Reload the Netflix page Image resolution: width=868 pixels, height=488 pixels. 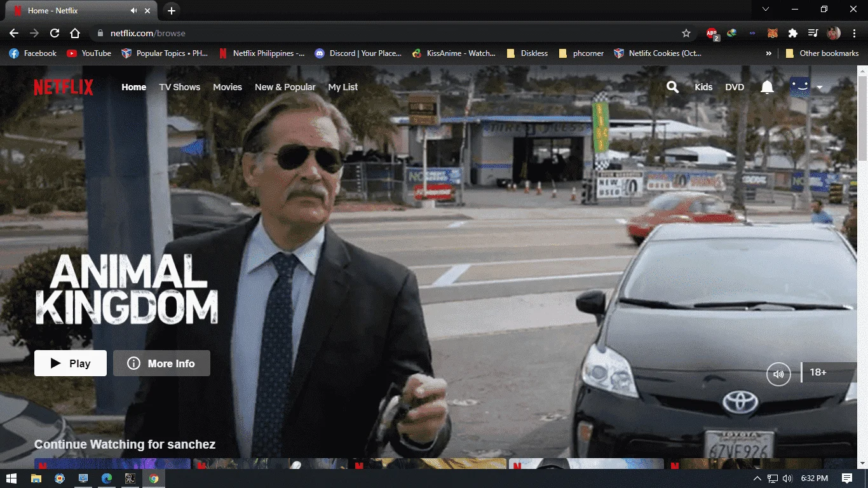(x=55, y=33)
